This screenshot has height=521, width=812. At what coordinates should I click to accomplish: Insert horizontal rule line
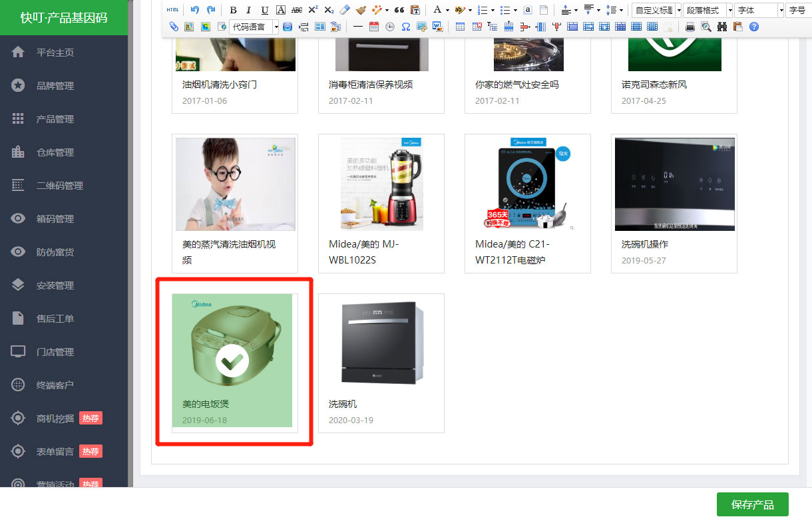click(358, 27)
